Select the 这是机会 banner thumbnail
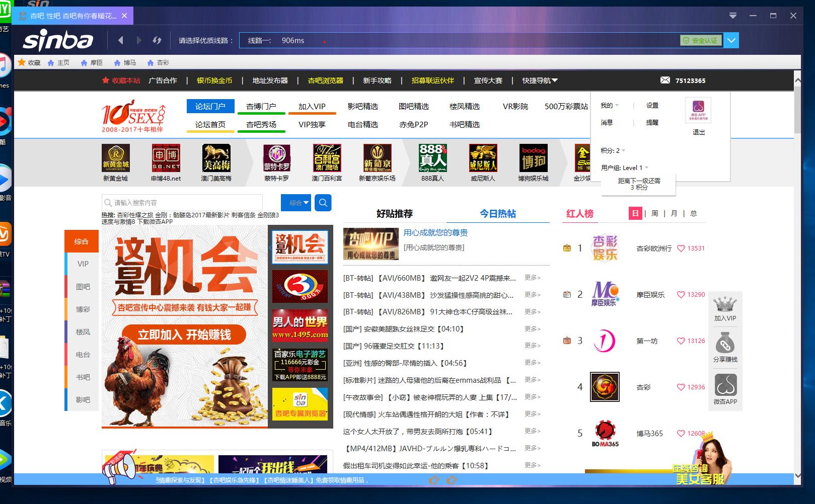815x504 pixels. tap(300, 247)
